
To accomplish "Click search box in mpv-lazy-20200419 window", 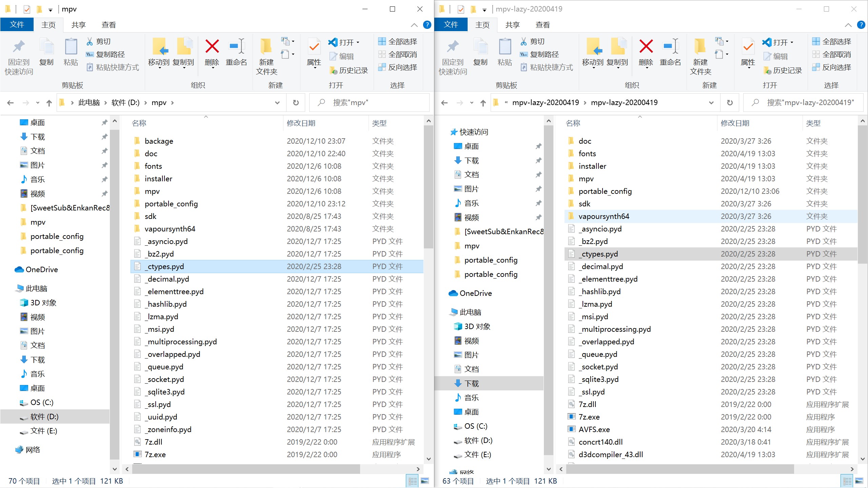I will point(804,103).
